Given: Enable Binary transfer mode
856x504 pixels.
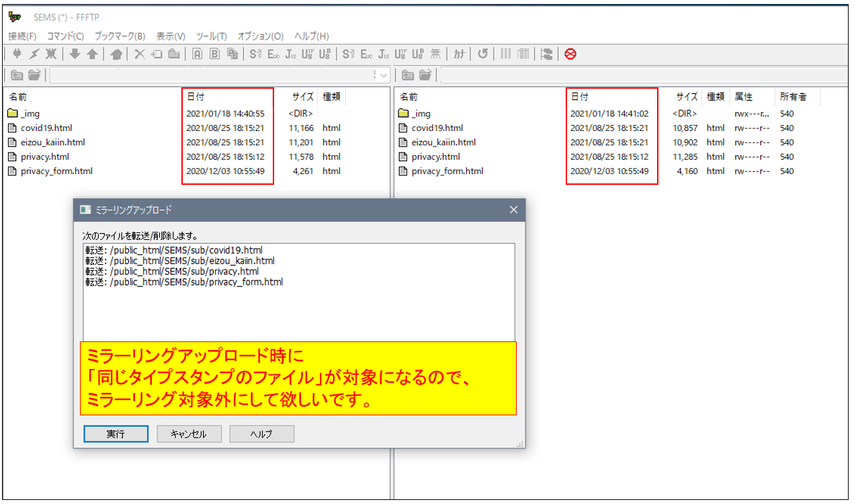Looking at the screenshot, I should click(214, 54).
